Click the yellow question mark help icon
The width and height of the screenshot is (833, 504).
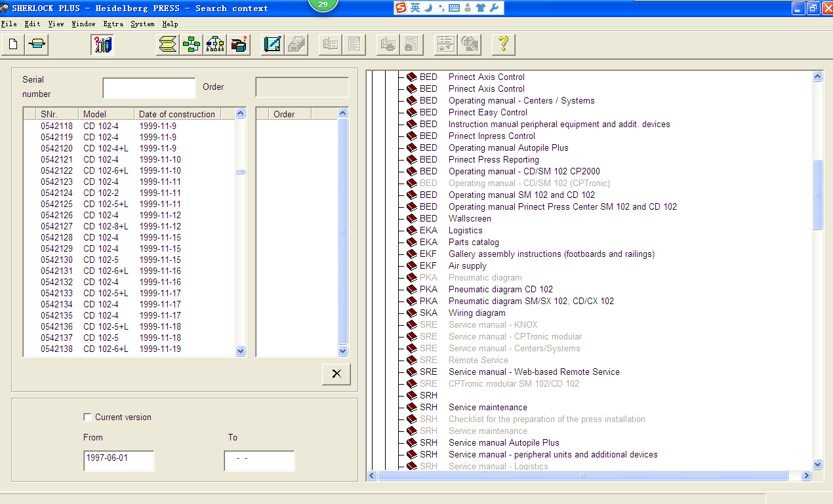[503, 45]
